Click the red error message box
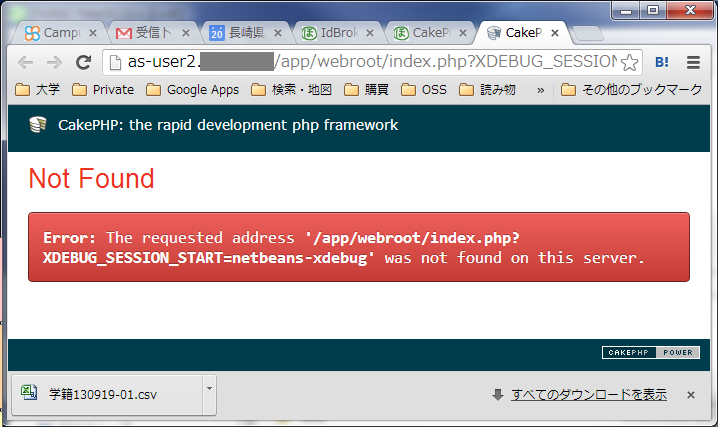 (359, 247)
